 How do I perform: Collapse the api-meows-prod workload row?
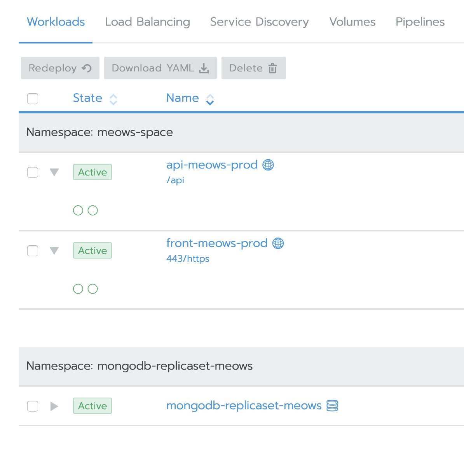[x=54, y=172]
